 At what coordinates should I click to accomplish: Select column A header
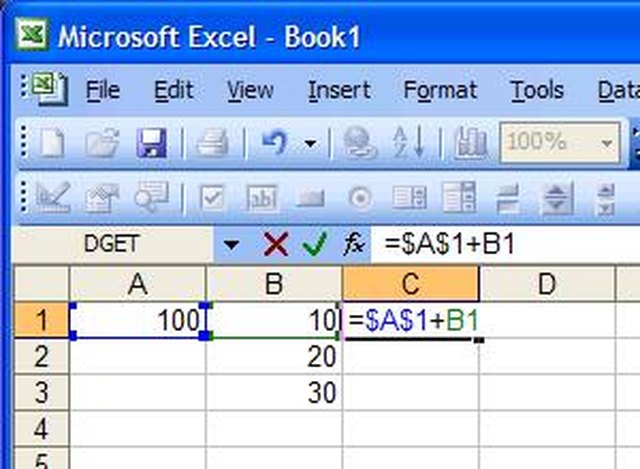[x=138, y=284]
